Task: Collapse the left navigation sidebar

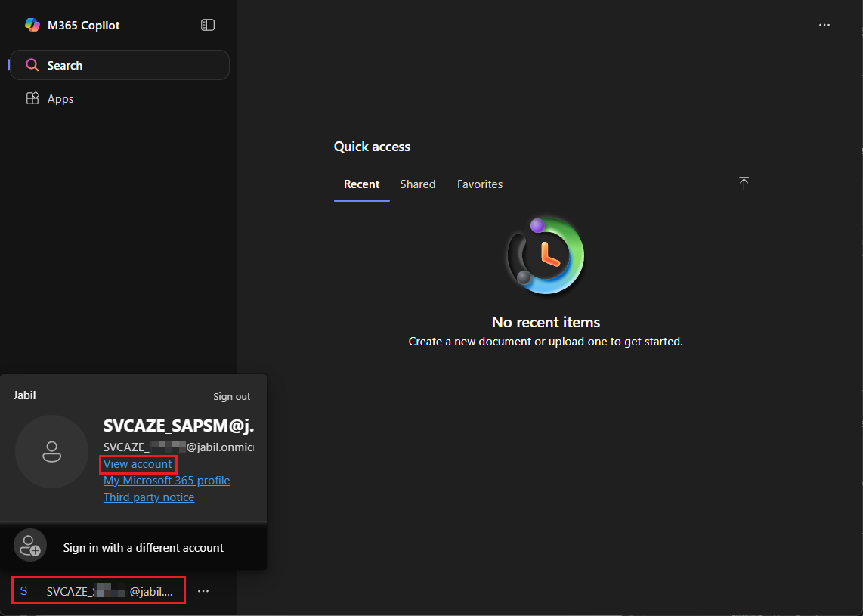Action: [208, 25]
